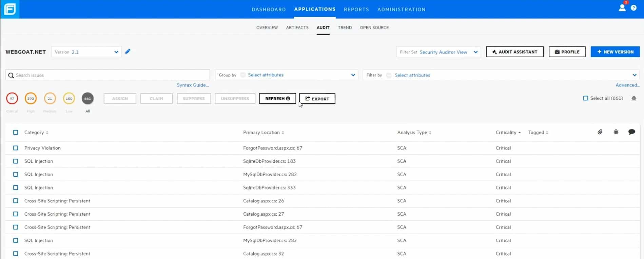Screen dimensions: 644x259
Task: Go to the Dashboard menu
Action: (269, 9)
